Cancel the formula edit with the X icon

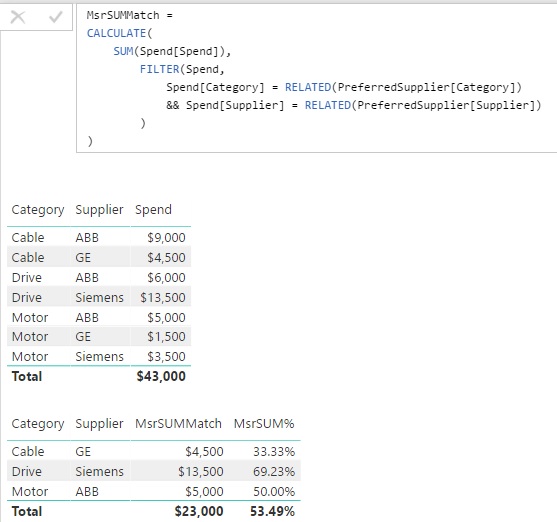(x=18, y=17)
